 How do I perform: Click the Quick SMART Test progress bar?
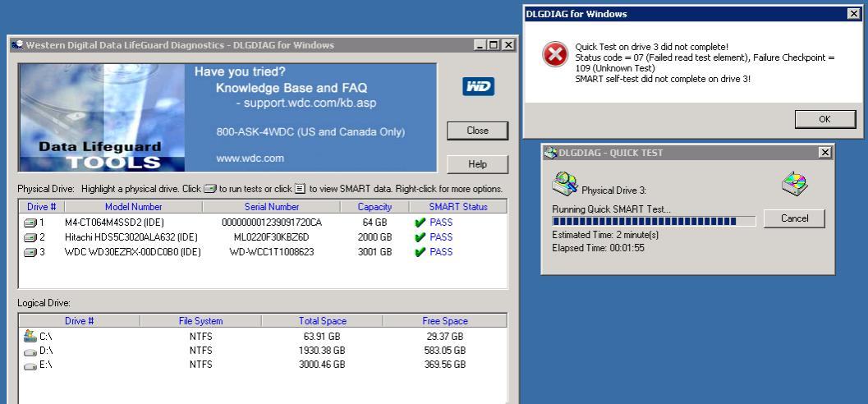[x=654, y=222]
